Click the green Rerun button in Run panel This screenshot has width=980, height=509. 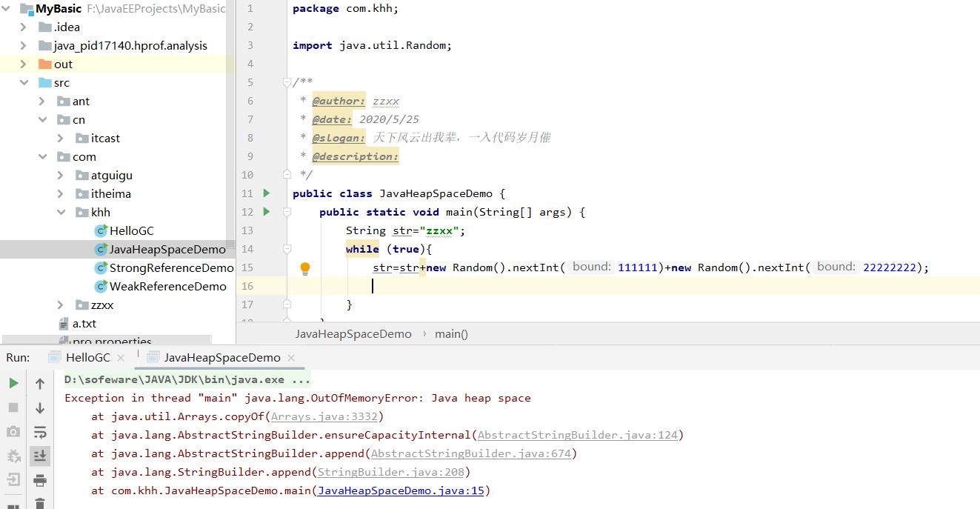(x=13, y=383)
